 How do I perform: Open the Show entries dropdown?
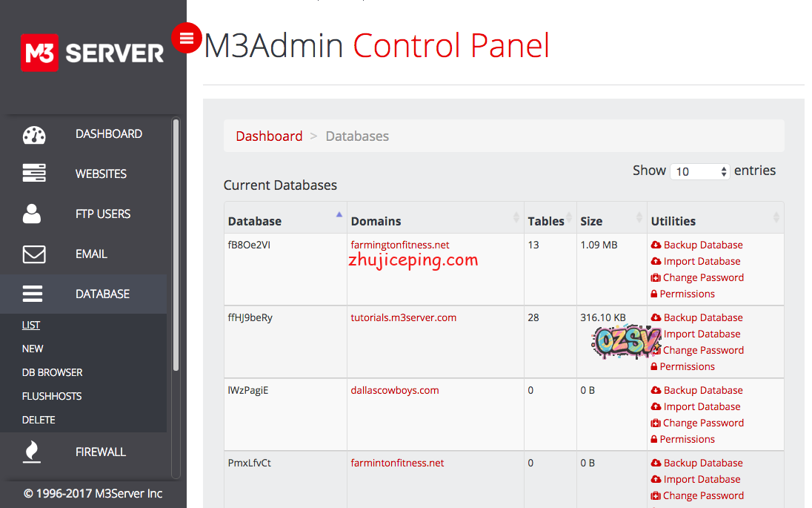(x=699, y=171)
